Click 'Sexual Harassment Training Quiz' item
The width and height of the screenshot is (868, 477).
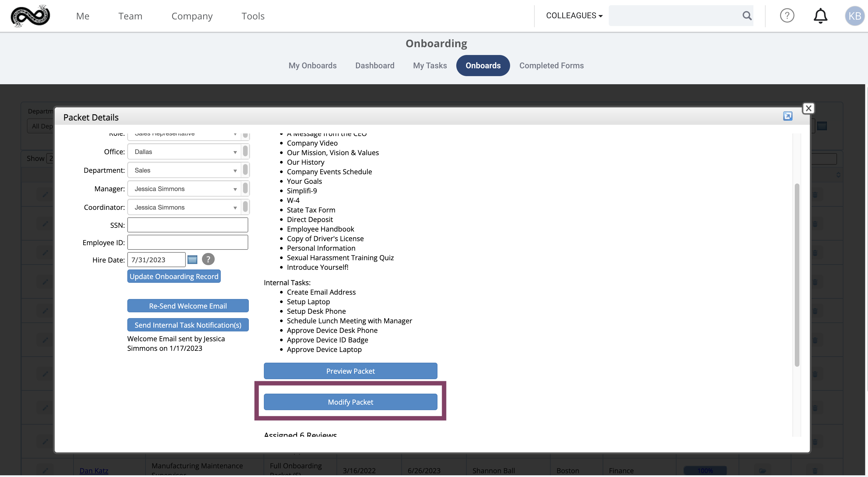(340, 258)
